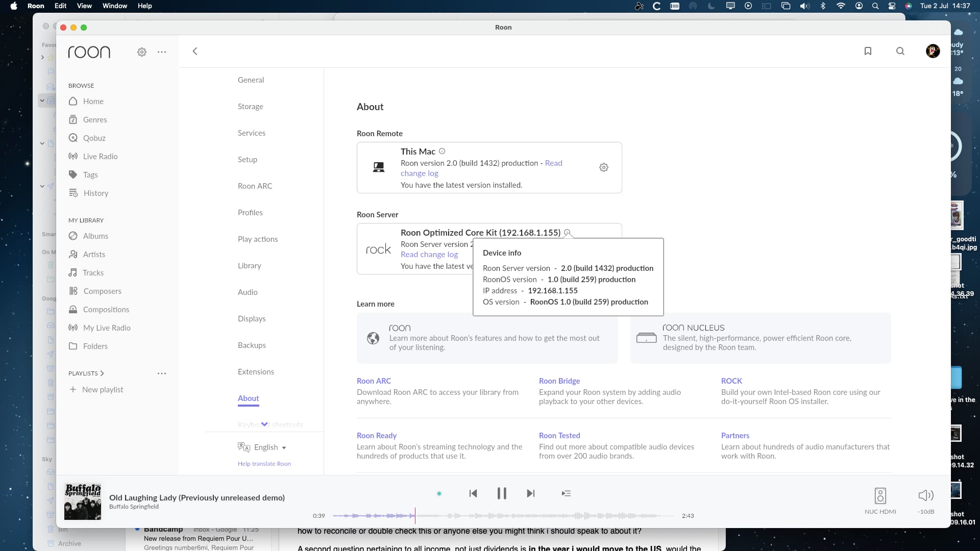Open Tracks in My Library
The width and height of the screenshot is (980, 551).
(86, 272)
